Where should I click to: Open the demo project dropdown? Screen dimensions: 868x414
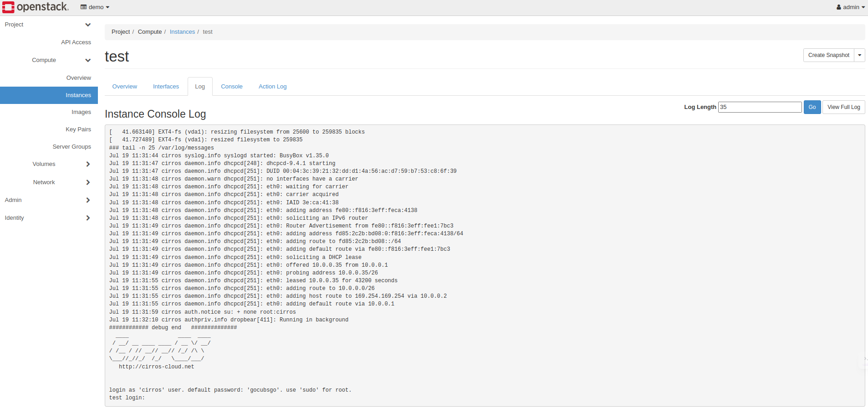pyautogui.click(x=95, y=7)
